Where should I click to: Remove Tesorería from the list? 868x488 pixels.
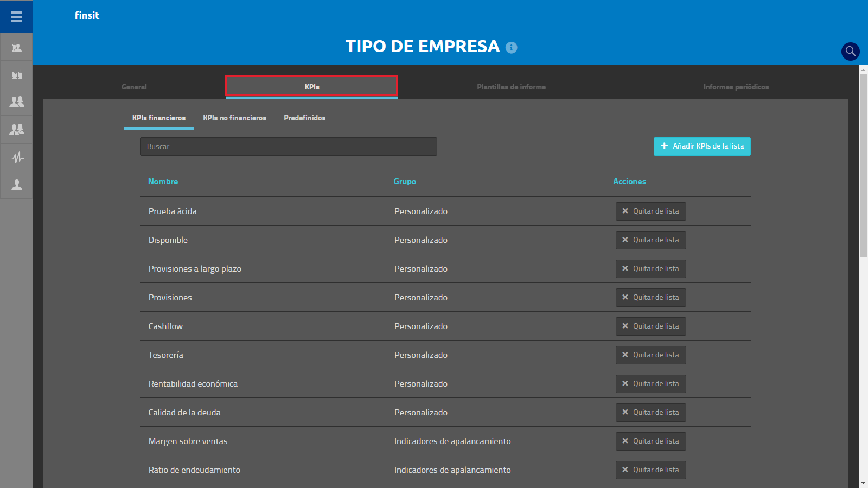click(x=650, y=355)
